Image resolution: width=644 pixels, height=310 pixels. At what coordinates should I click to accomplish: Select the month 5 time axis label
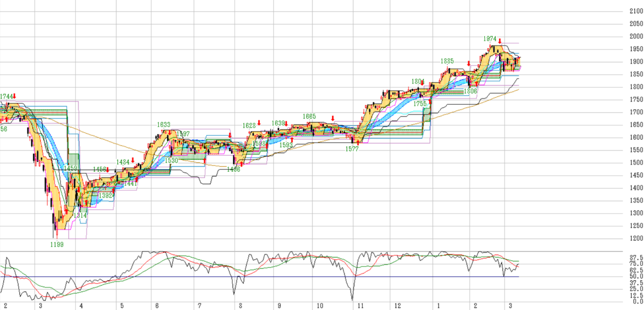(122, 306)
